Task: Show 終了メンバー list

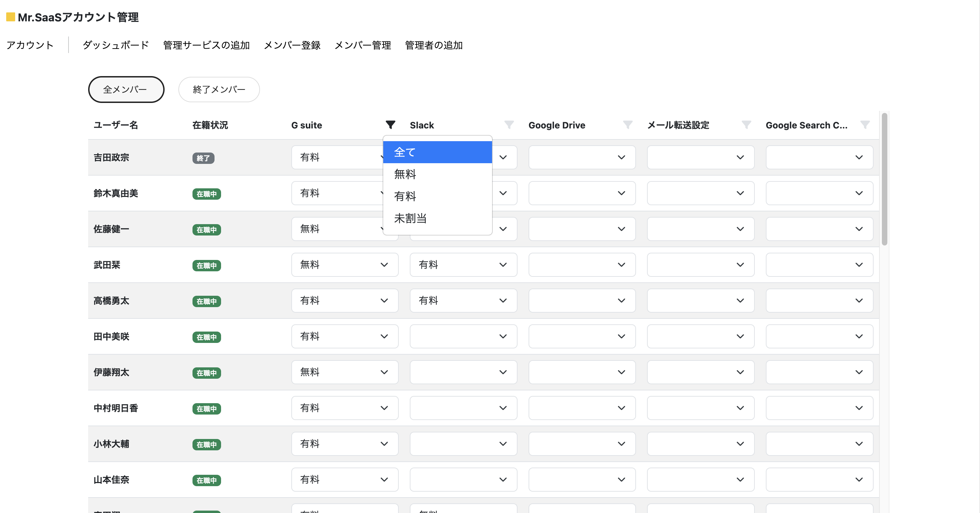Action: 219,90
